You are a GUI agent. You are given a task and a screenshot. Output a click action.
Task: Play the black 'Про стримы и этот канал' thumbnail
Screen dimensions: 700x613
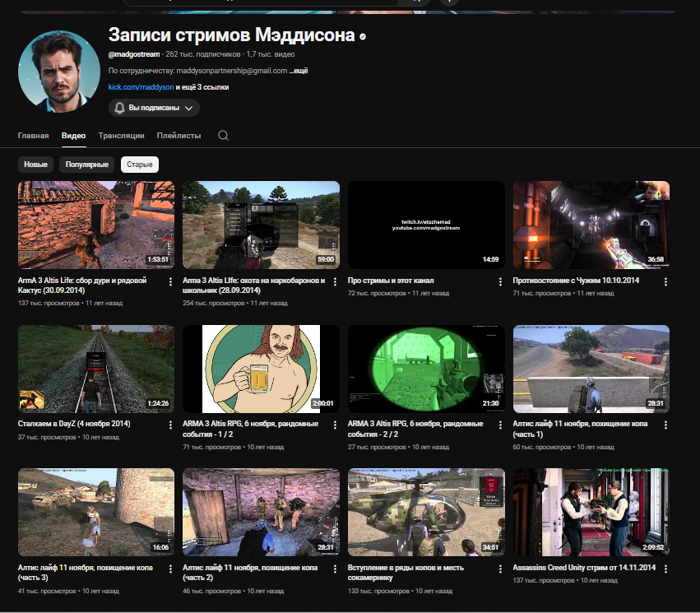coord(426,225)
